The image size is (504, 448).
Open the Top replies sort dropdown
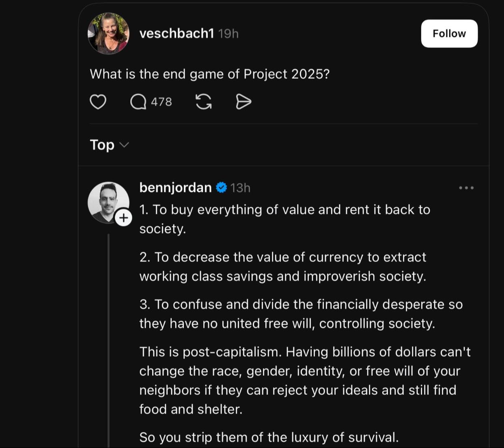109,145
